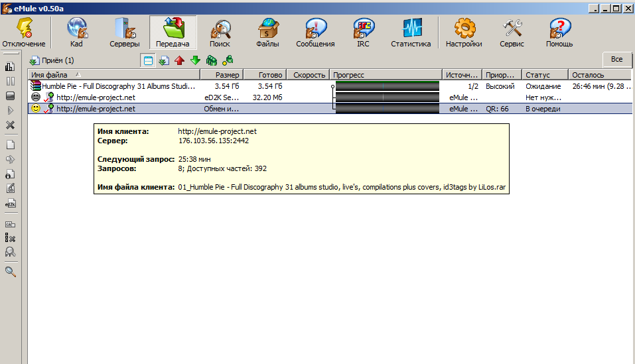Click the Ожидание status cell
Image resolution: width=635 pixels, height=364 pixels.
[x=543, y=86]
